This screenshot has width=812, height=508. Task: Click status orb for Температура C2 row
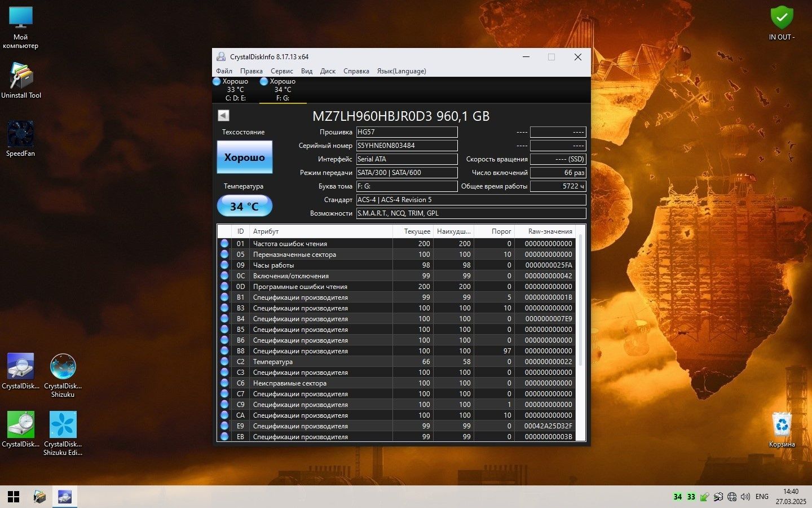pos(224,362)
